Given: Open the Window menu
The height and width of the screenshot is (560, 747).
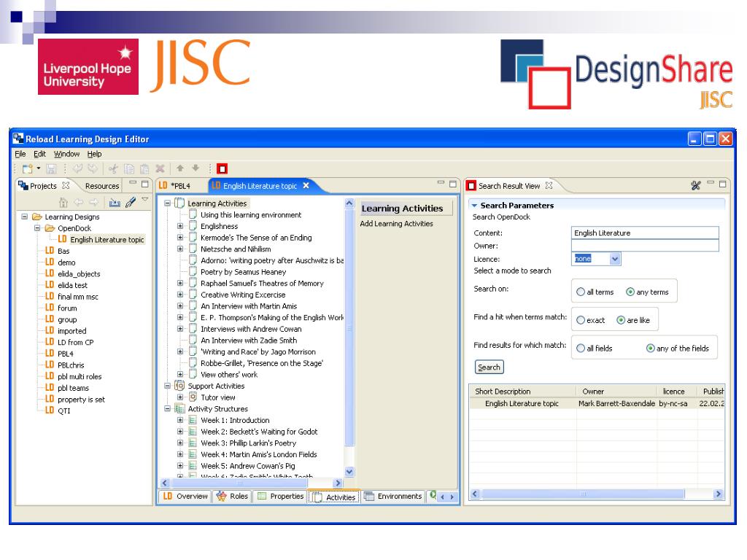Looking at the screenshot, I should coord(66,154).
